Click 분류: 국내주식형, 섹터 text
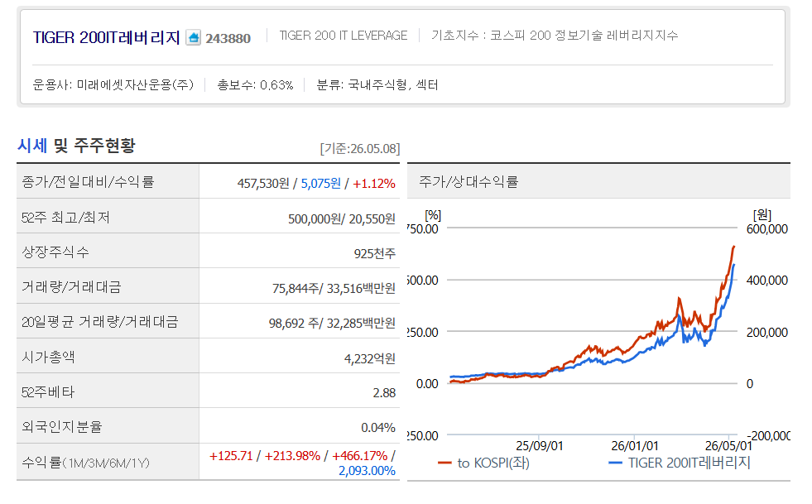The image size is (812, 504). tap(377, 84)
